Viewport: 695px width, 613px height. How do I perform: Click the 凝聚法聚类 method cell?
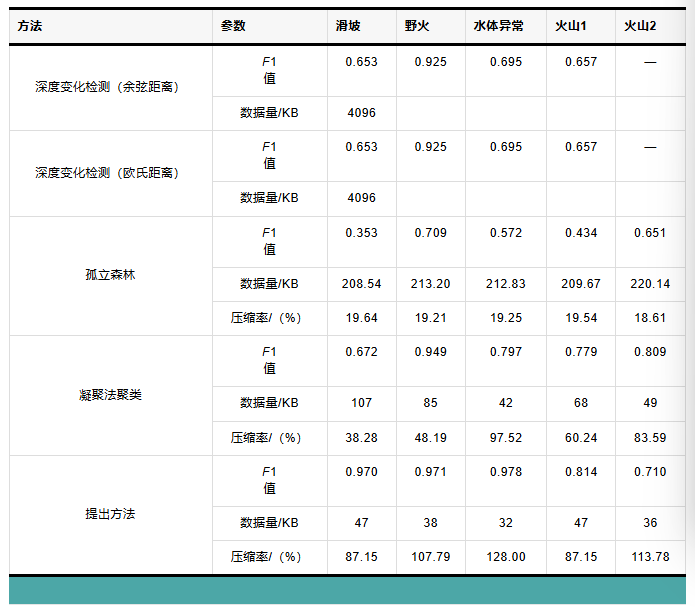110,394
